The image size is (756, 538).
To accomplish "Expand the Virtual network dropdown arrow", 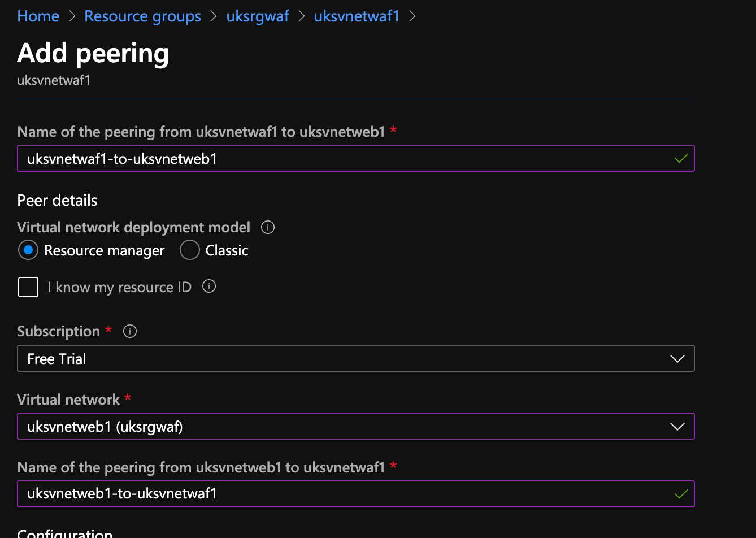I will [677, 427].
